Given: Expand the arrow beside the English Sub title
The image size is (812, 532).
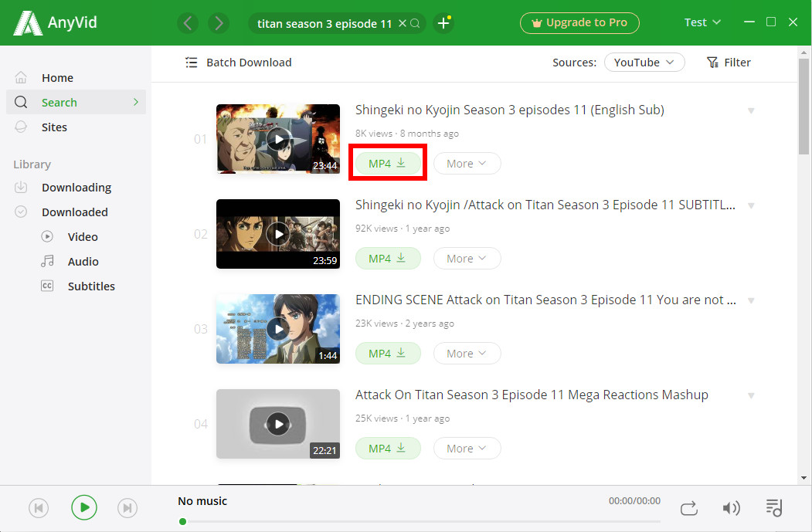Looking at the screenshot, I should (x=751, y=110).
